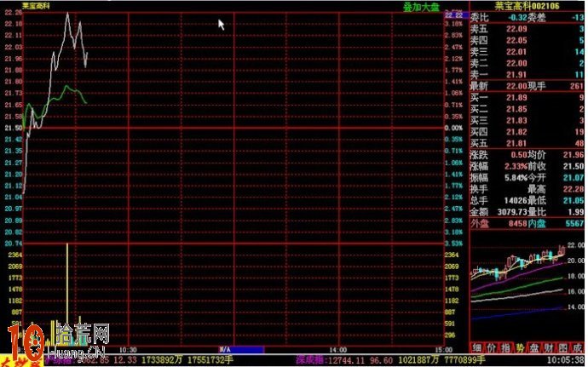The width and height of the screenshot is (588, 367).
Task: Click the blue highlighted bar on the time axis
Action: tap(241, 350)
